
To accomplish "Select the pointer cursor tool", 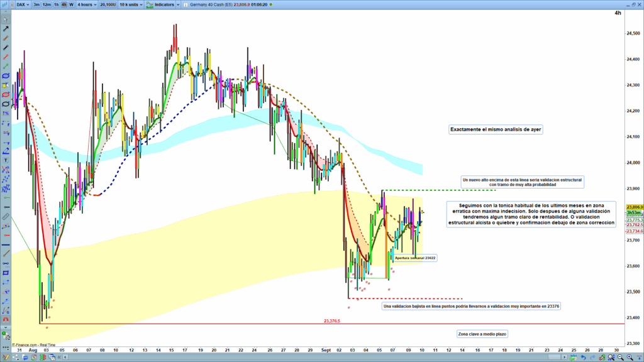I will click(x=6, y=18).
